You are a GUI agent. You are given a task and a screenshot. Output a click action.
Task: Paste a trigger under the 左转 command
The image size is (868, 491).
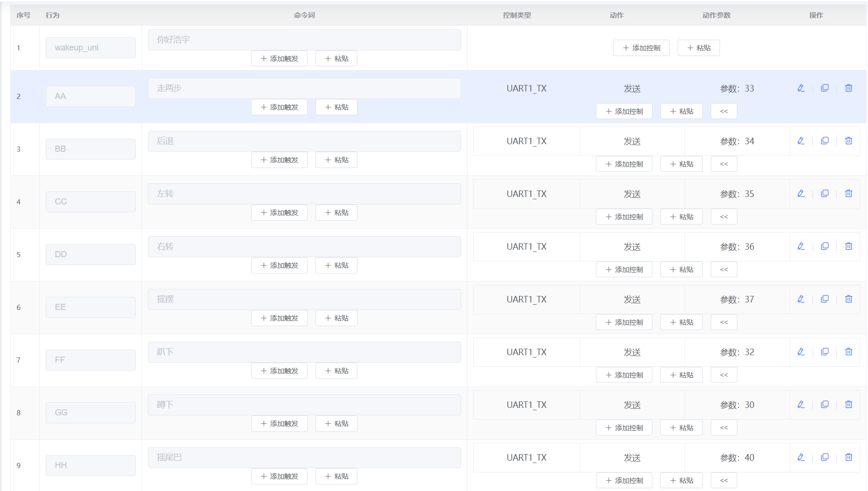(x=336, y=213)
